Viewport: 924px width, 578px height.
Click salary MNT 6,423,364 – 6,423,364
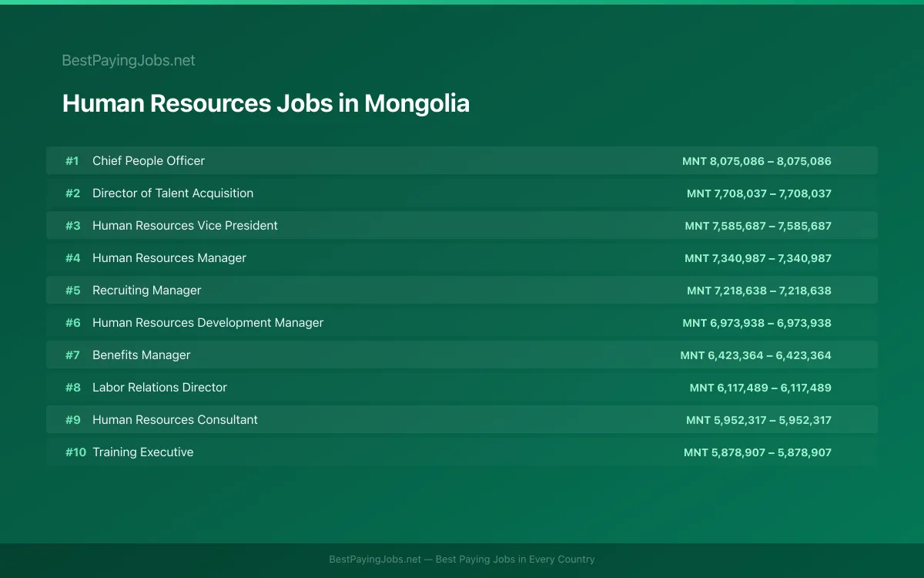pos(756,355)
